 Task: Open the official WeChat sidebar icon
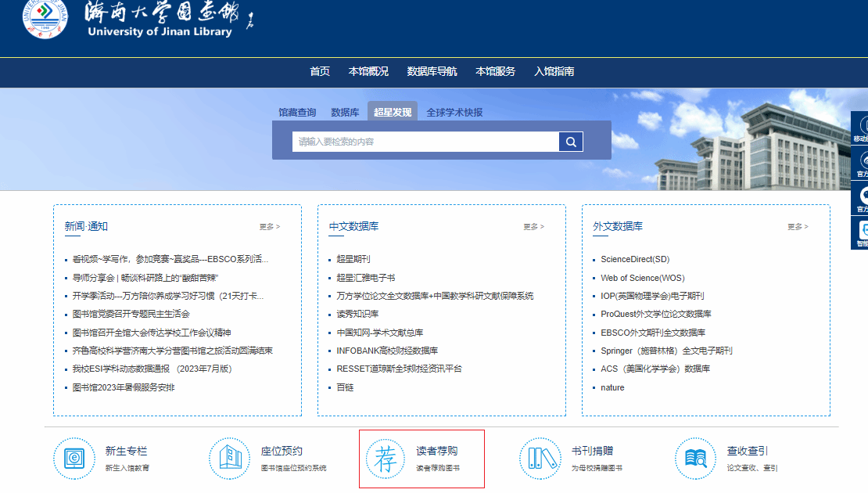click(x=861, y=198)
